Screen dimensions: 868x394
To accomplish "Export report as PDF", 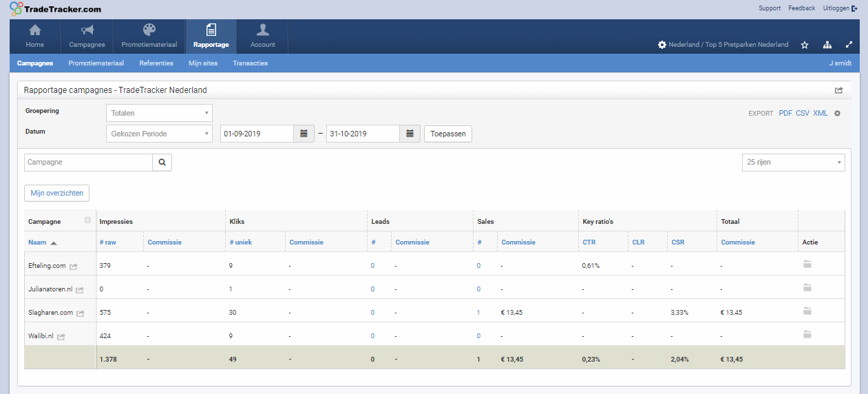I will click(x=785, y=113).
